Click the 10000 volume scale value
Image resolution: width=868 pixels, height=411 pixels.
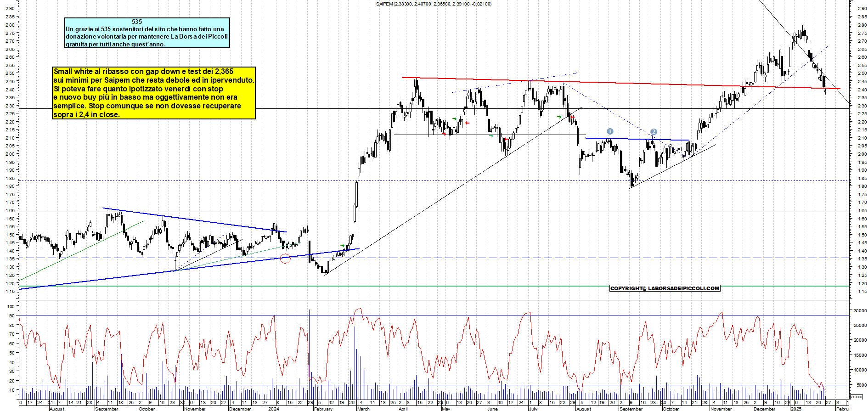pyautogui.click(x=860, y=370)
